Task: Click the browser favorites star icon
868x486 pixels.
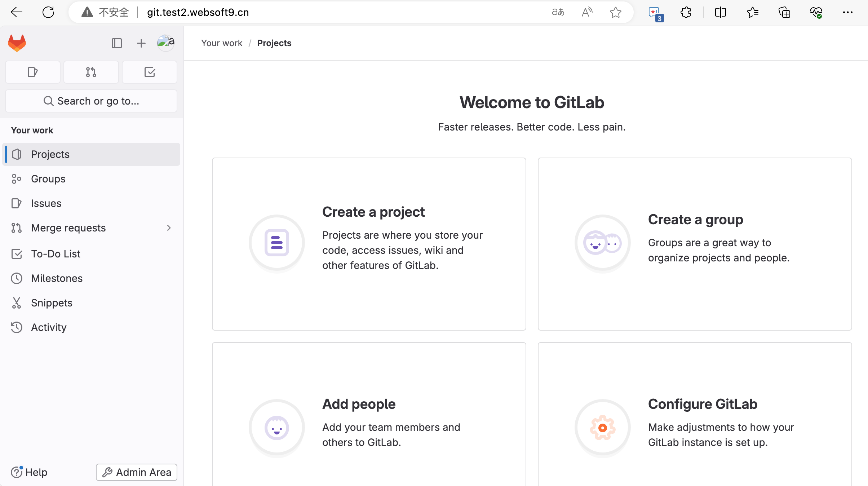Action: (x=616, y=11)
